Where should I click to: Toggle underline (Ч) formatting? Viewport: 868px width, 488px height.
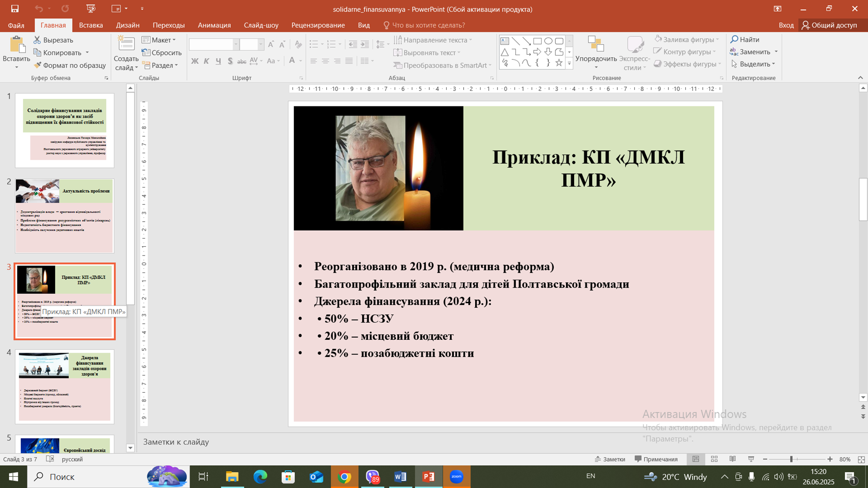point(218,61)
